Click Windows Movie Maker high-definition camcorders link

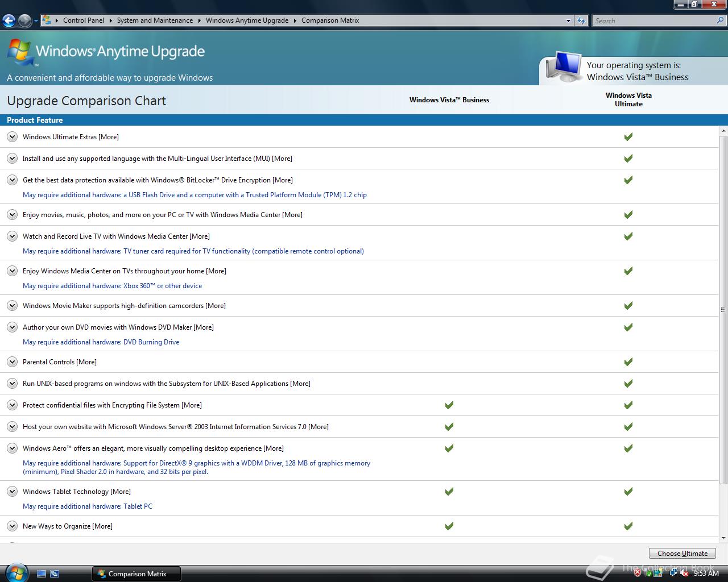click(x=124, y=306)
